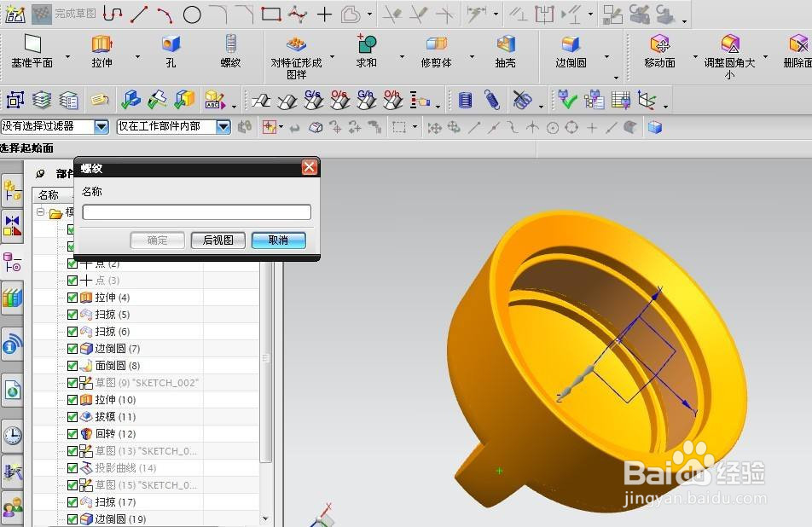Open the 孔 hole feature tool
Screen dimensions: 812x527
pos(171,51)
